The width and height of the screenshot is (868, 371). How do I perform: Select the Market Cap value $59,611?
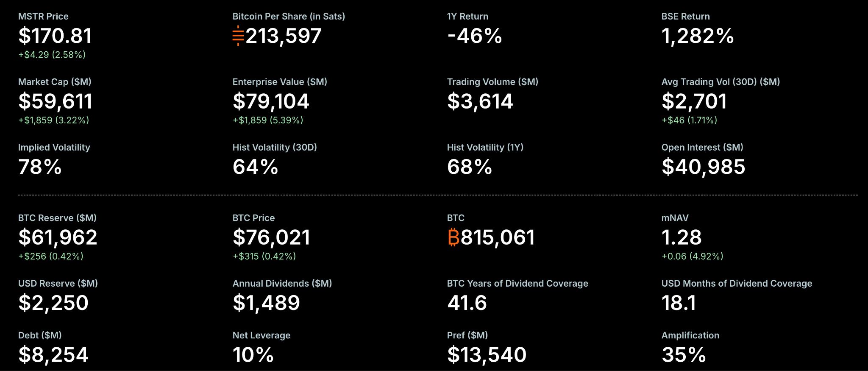[55, 101]
